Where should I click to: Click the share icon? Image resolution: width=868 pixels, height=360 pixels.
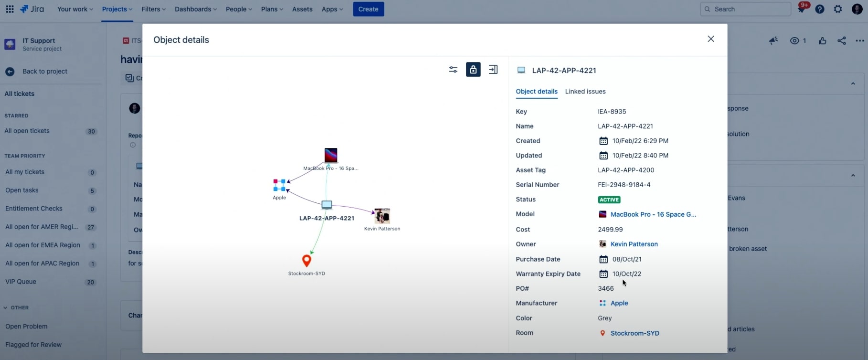click(842, 41)
